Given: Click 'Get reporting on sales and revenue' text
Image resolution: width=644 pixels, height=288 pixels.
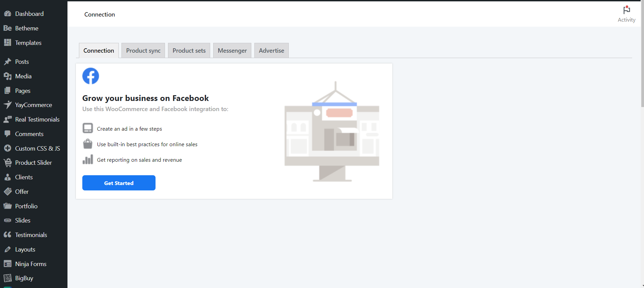Looking at the screenshot, I should [139, 160].
